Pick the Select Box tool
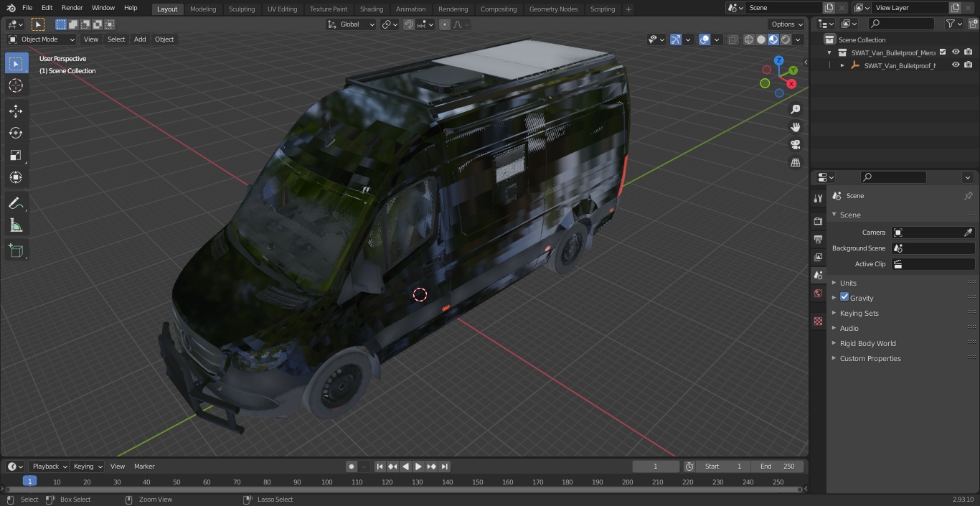The image size is (980, 506). pyautogui.click(x=16, y=63)
